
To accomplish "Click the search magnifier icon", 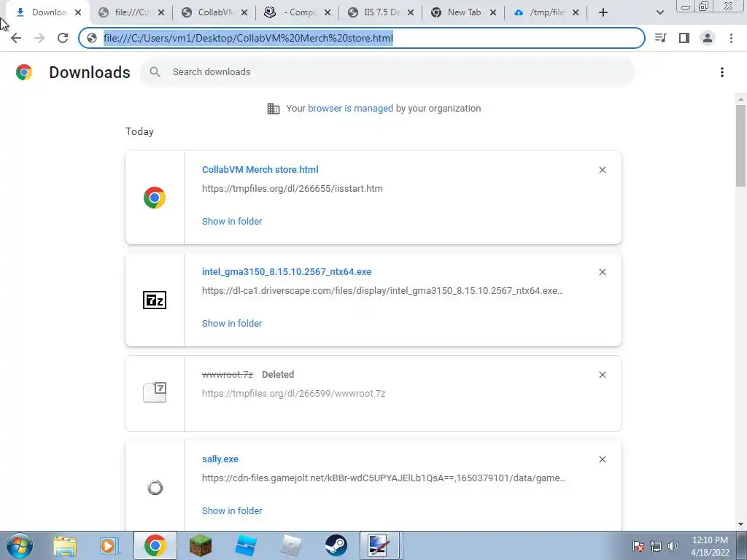I will [155, 72].
